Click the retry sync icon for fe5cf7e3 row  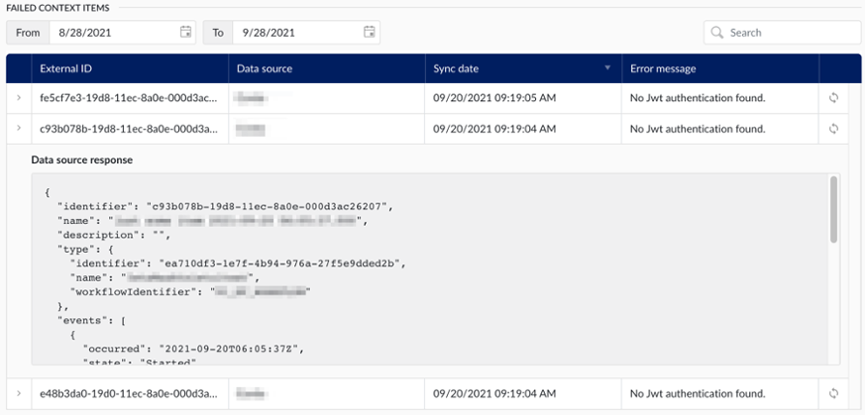tap(833, 98)
